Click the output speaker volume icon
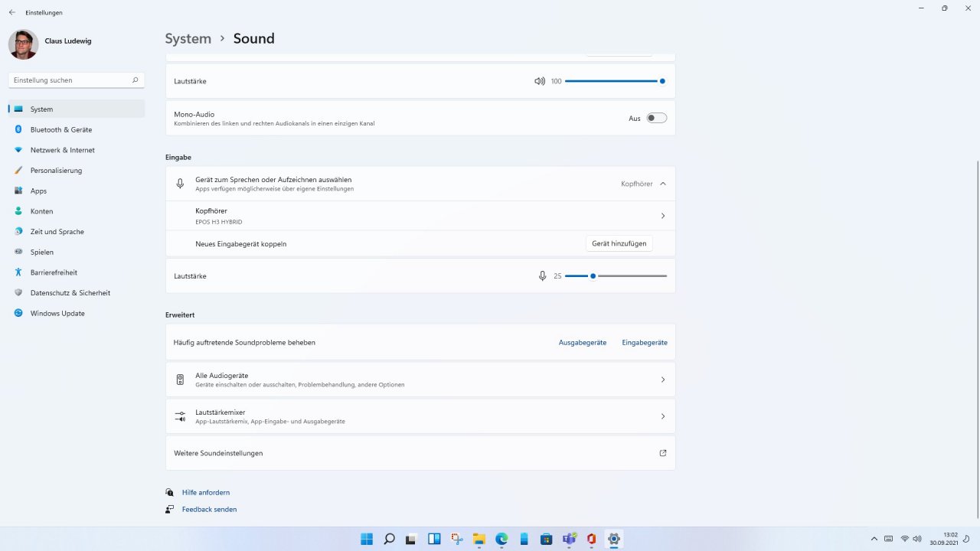 click(x=540, y=81)
